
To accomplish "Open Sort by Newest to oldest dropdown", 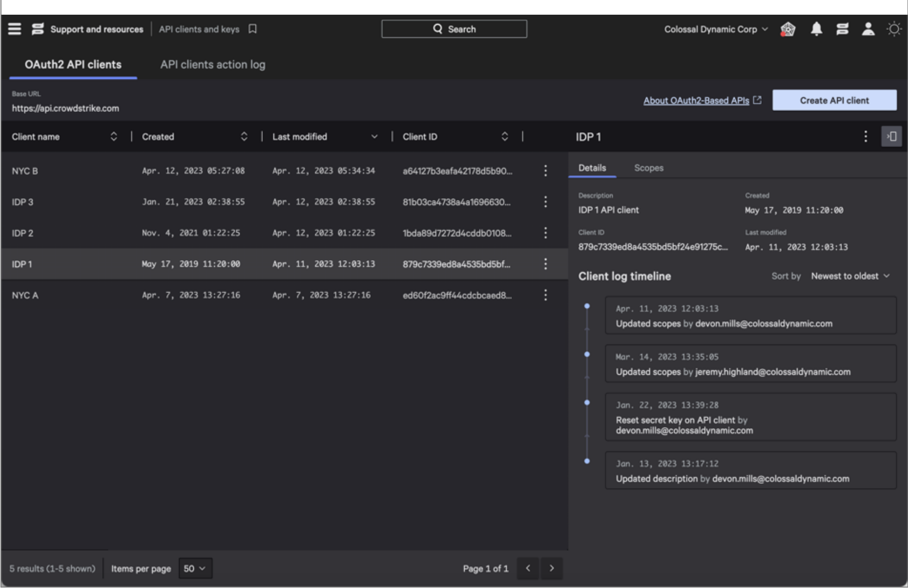I will (x=850, y=276).
